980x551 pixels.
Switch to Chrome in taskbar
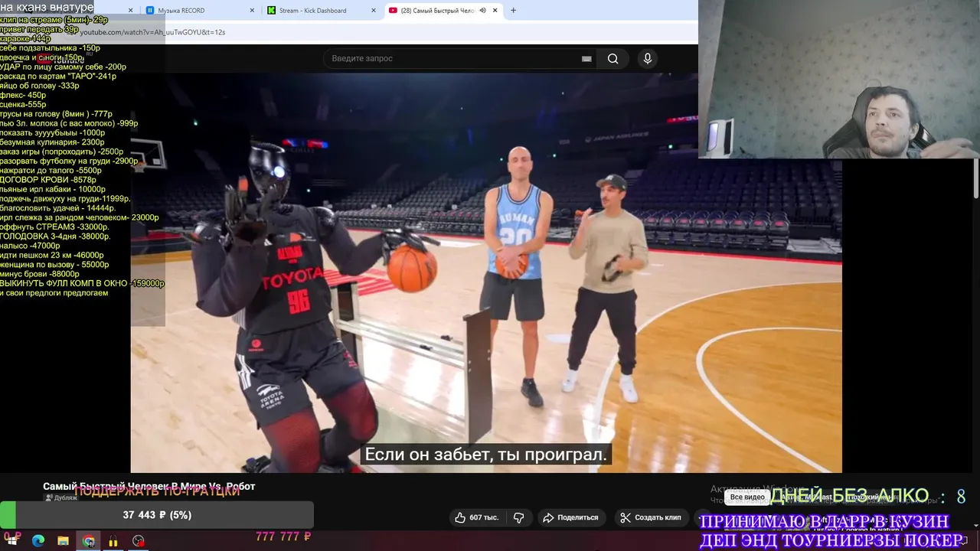(89, 541)
